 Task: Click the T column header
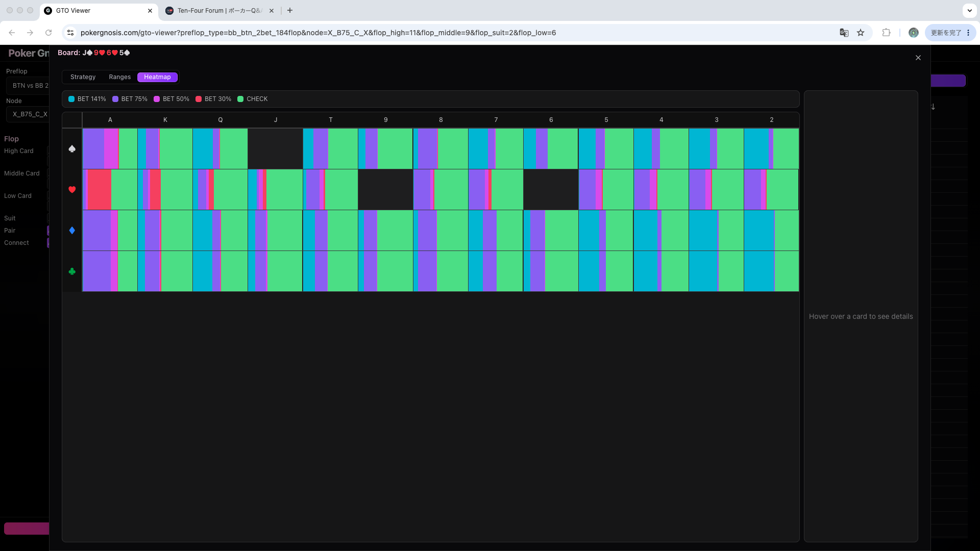(x=330, y=120)
